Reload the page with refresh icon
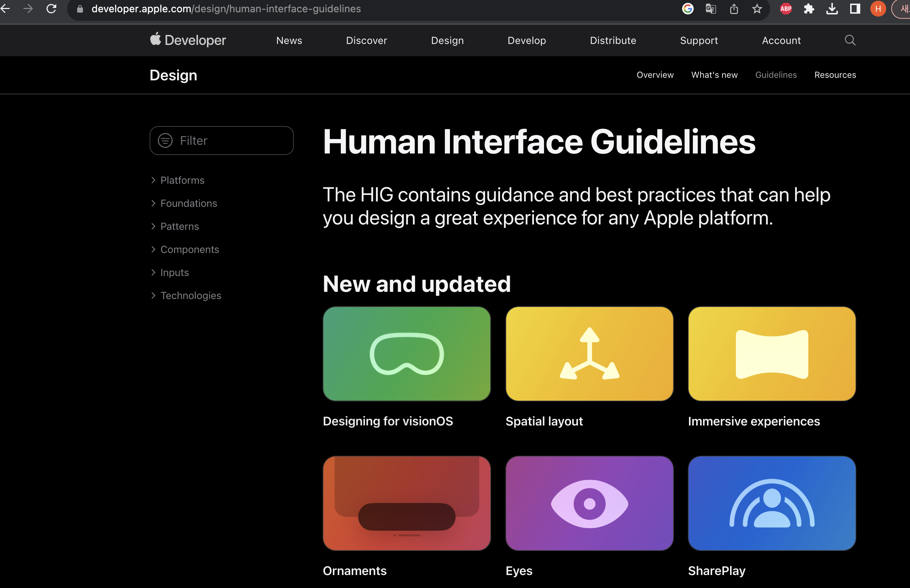 [x=51, y=8]
